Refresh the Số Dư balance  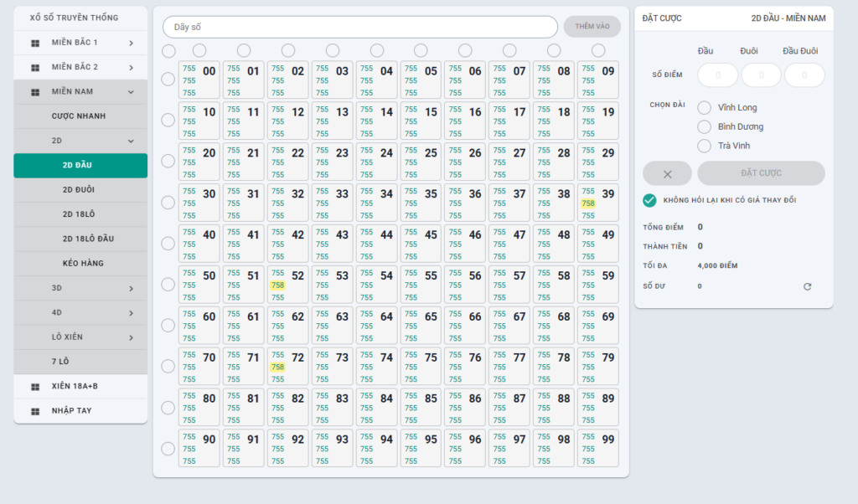[x=807, y=286]
